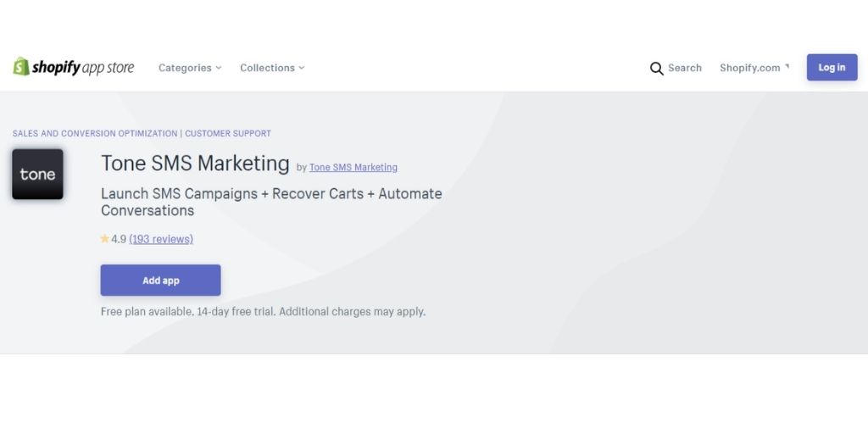Open the Tone SMS Marketing developer link
Viewport: 868px width, 434px height.
click(x=353, y=167)
